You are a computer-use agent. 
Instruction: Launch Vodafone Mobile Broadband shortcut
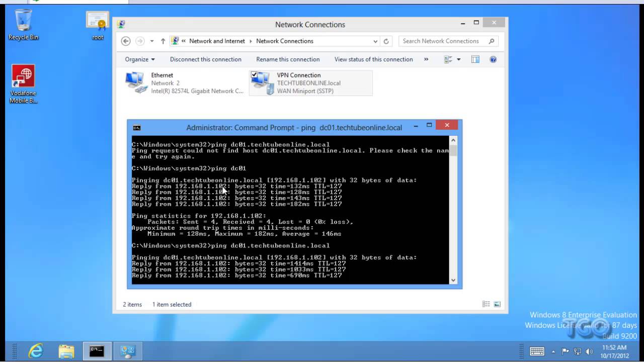(x=23, y=83)
